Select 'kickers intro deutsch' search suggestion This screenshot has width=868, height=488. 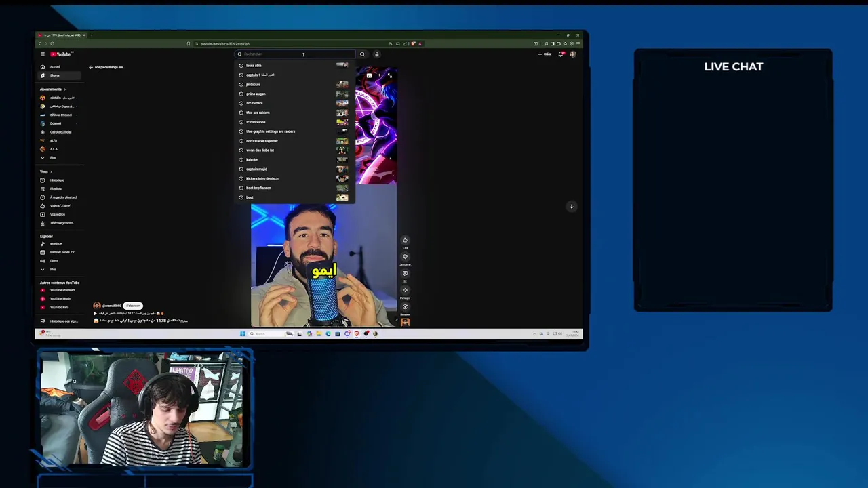pos(293,178)
